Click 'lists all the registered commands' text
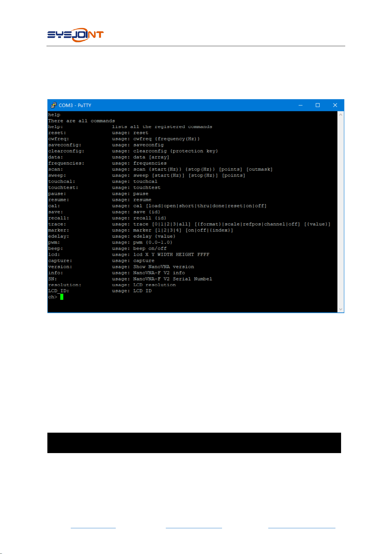Screen dimensions: 392x554 click(x=162, y=127)
